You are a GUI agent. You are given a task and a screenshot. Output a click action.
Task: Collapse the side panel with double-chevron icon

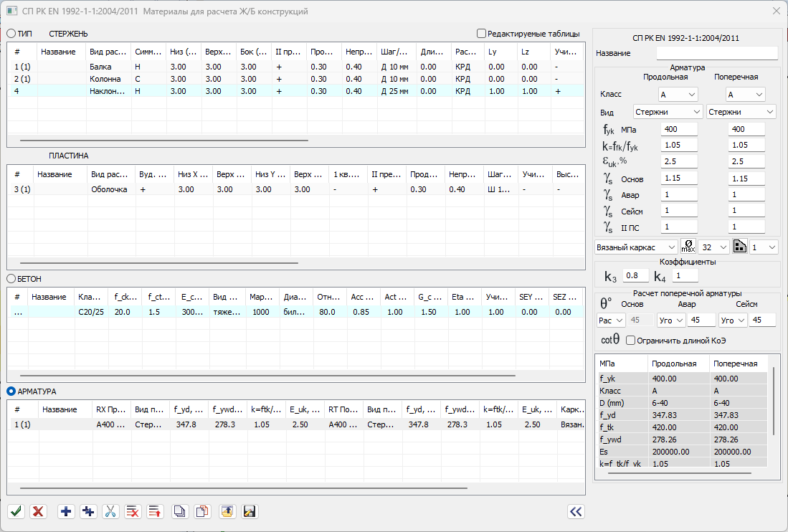(x=575, y=511)
